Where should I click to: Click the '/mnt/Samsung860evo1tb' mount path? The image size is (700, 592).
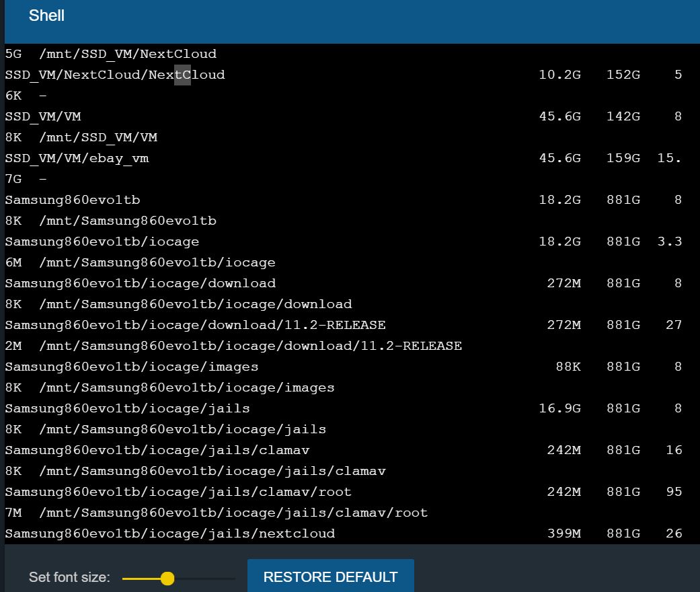click(x=128, y=221)
